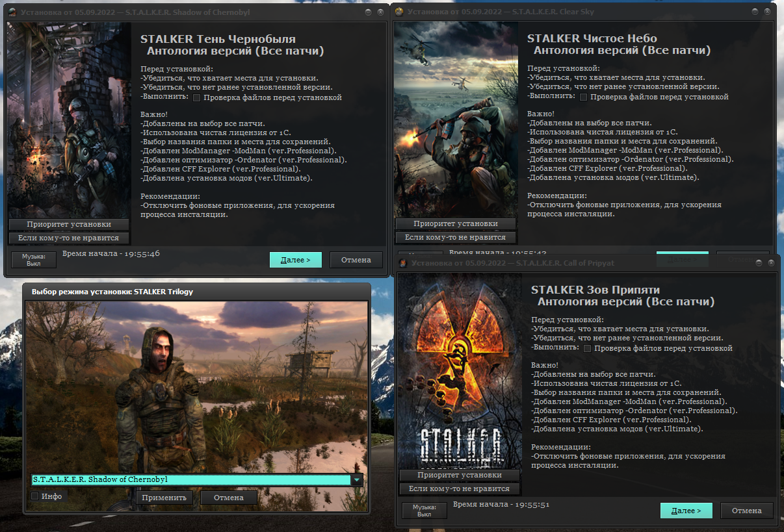
Task: Click Применить in the Trilogy mode window
Action: point(165,498)
